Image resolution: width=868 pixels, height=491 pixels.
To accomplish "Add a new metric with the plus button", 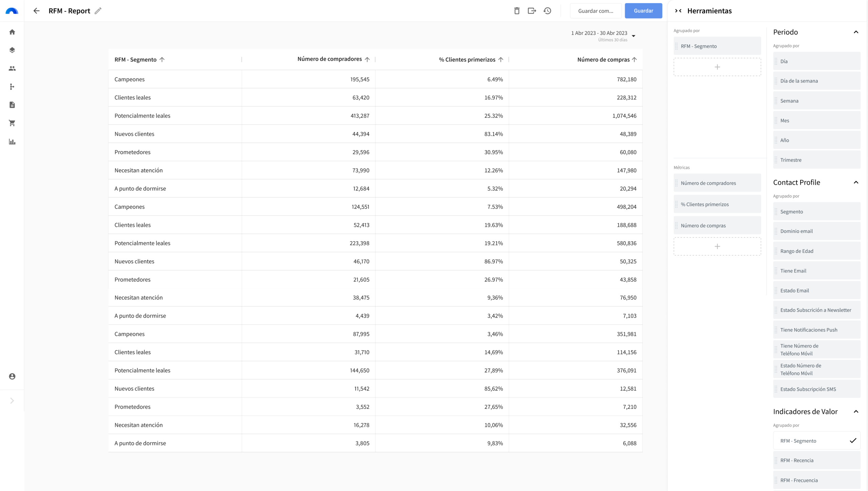I will coord(717,246).
